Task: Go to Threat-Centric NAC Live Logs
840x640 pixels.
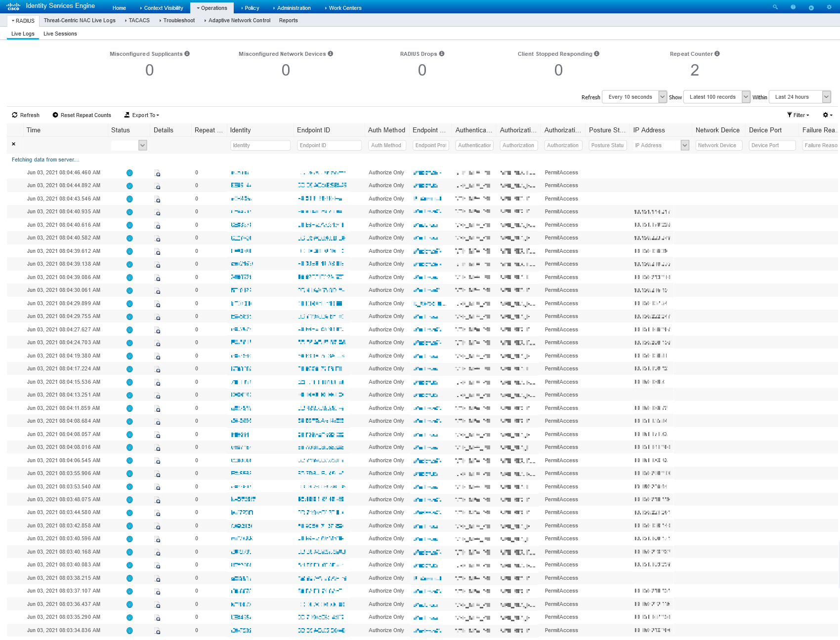Action: tap(80, 20)
